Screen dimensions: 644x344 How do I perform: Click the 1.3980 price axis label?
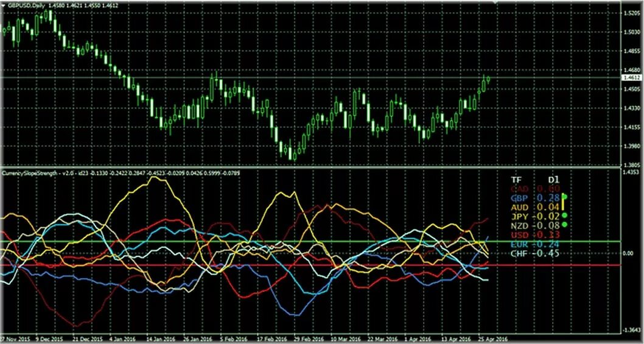coord(631,146)
